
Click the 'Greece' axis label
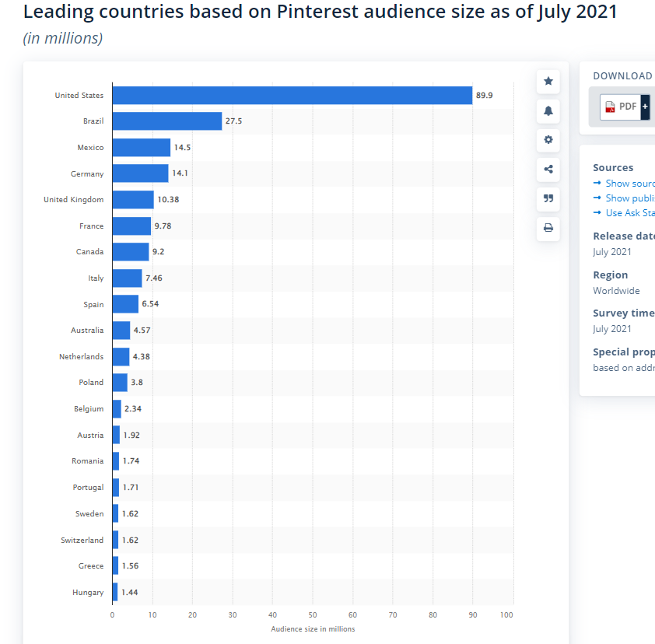tap(91, 566)
